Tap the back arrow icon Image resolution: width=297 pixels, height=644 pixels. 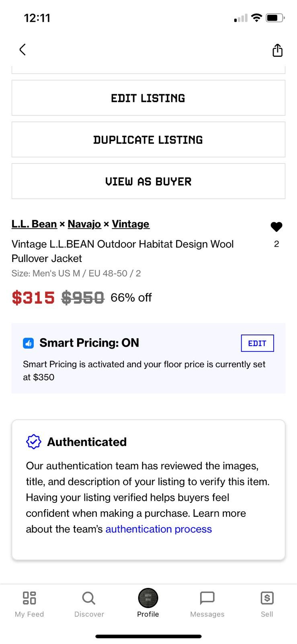click(23, 50)
